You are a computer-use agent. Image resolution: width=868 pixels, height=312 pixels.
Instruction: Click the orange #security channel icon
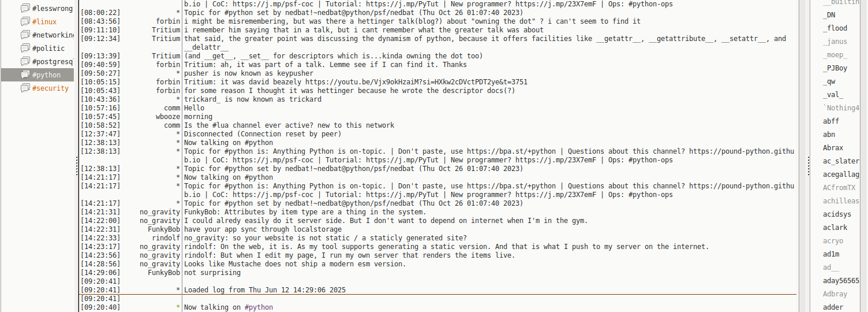25,88
